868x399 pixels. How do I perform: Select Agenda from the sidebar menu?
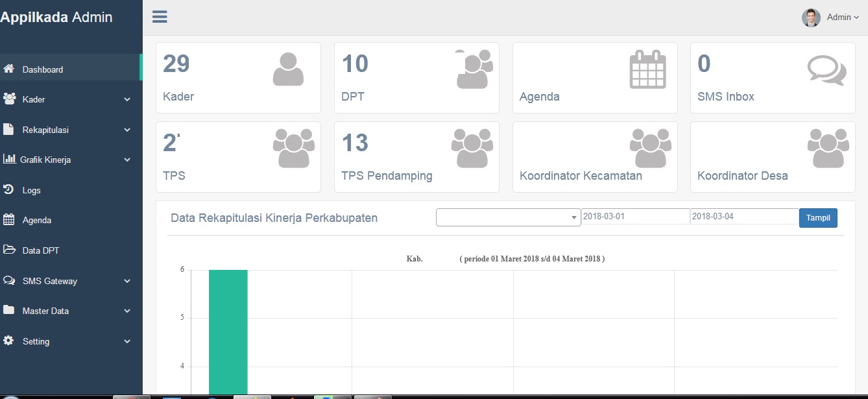click(37, 220)
